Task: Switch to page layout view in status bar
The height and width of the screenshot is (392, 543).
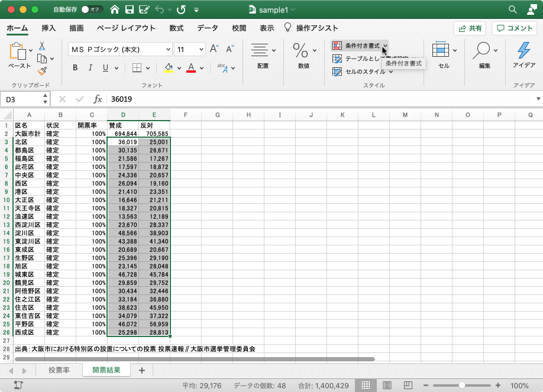Action: (x=387, y=384)
